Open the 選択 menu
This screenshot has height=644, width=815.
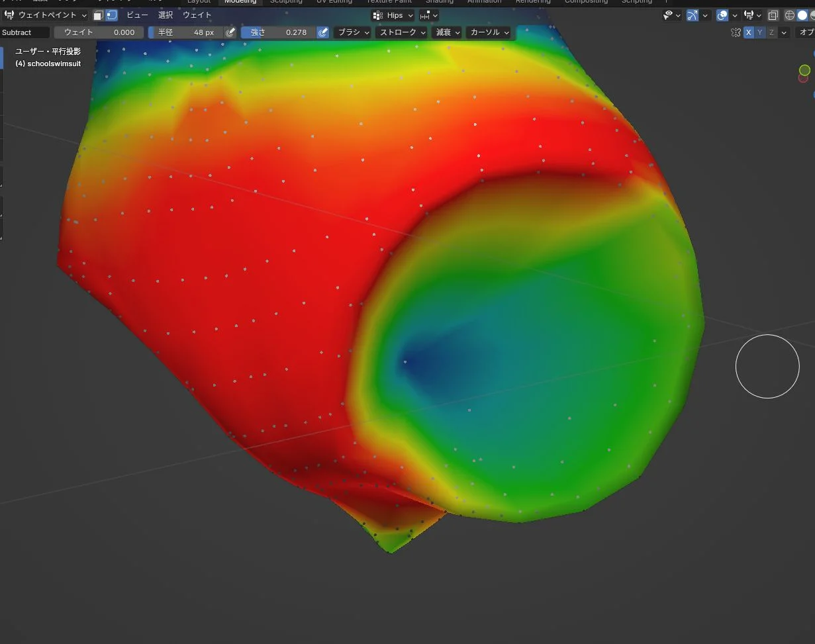[166, 15]
